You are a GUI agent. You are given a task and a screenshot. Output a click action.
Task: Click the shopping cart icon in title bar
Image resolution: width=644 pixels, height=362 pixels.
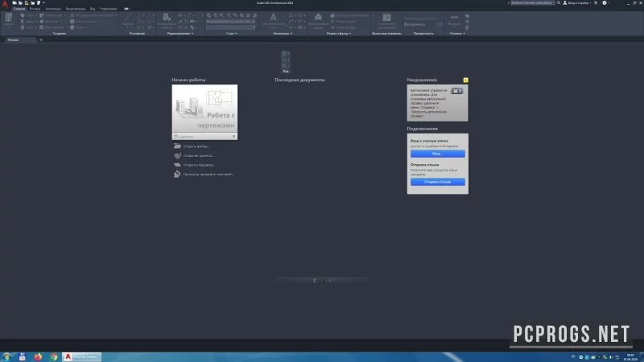[x=596, y=3]
